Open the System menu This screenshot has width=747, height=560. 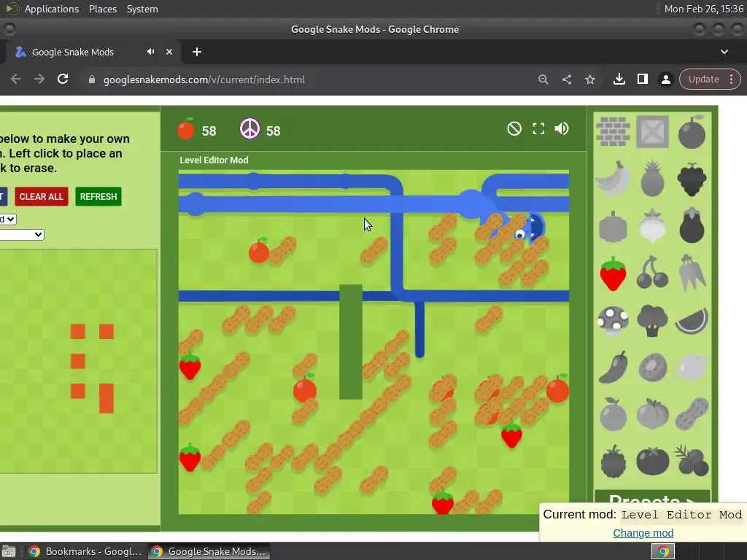(x=142, y=9)
